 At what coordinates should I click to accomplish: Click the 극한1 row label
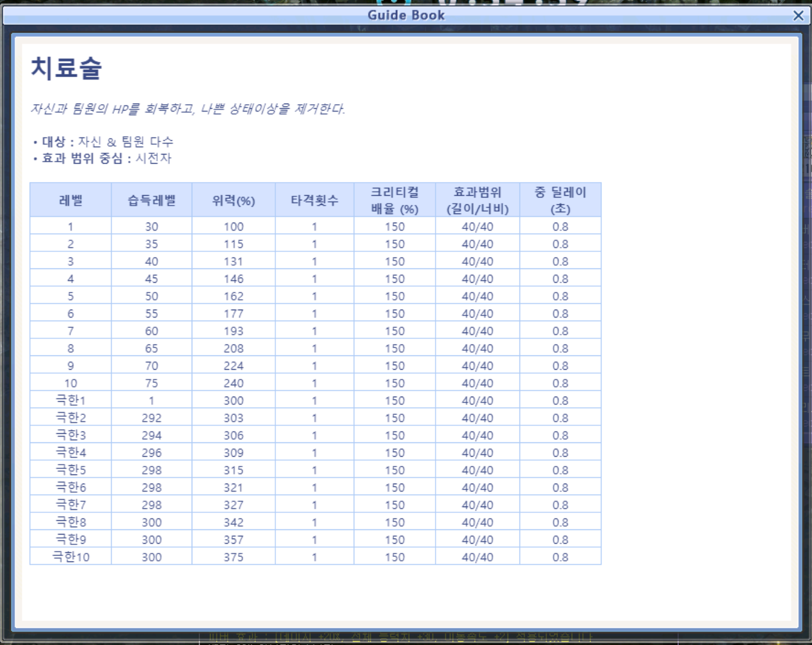pyautogui.click(x=70, y=400)
